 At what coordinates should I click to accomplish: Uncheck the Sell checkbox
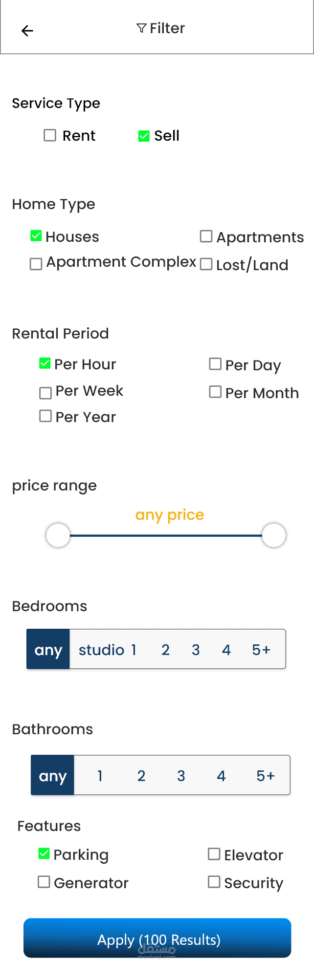[144, 136]
